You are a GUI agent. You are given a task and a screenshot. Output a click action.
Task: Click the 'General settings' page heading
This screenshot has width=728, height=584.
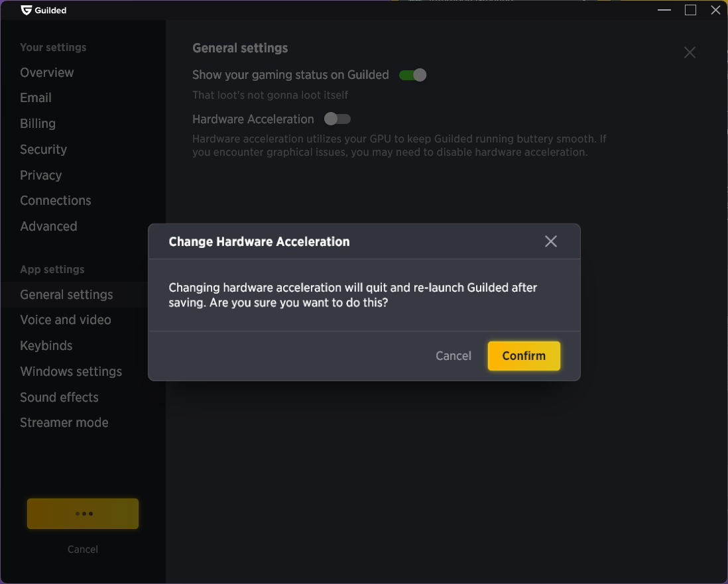point(240,48)
